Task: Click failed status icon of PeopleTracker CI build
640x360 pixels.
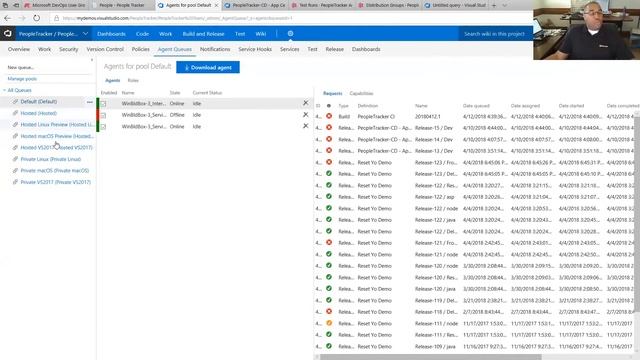Action: 329,116
